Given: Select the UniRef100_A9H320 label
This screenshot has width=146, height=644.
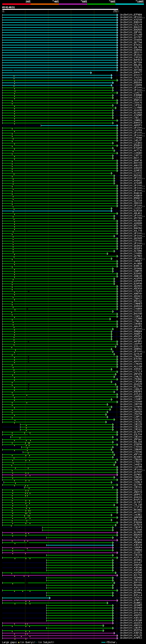Looking at the screenshot, I should tap(131, 625).
